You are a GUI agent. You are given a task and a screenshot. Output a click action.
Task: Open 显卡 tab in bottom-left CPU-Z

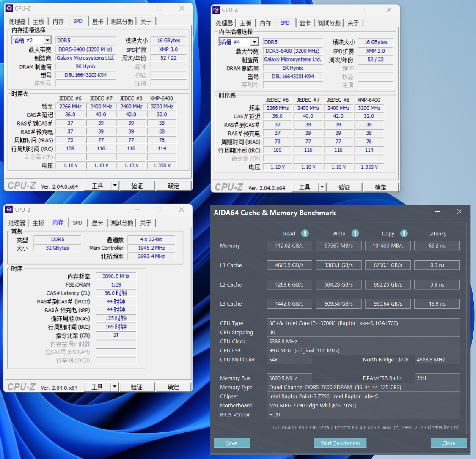(97, 223)
